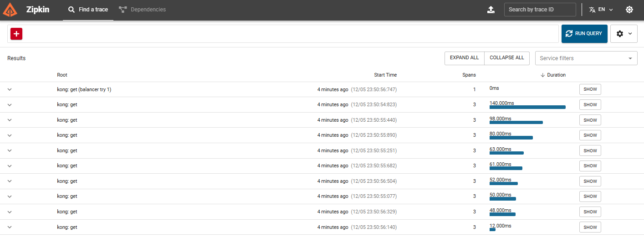Expand the 140.000ms trace row chevron
The height and width of the screenshot is (238, 644).
click(x=10, y=105)
